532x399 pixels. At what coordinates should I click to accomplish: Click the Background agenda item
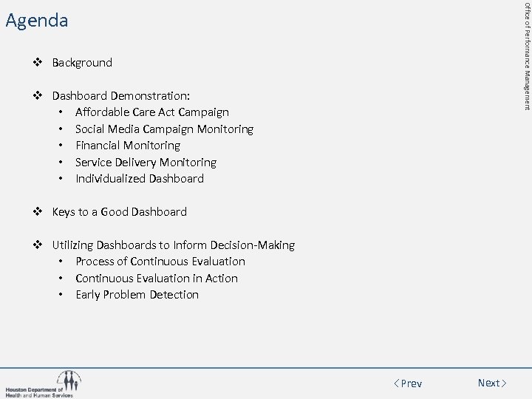point(82,63)
